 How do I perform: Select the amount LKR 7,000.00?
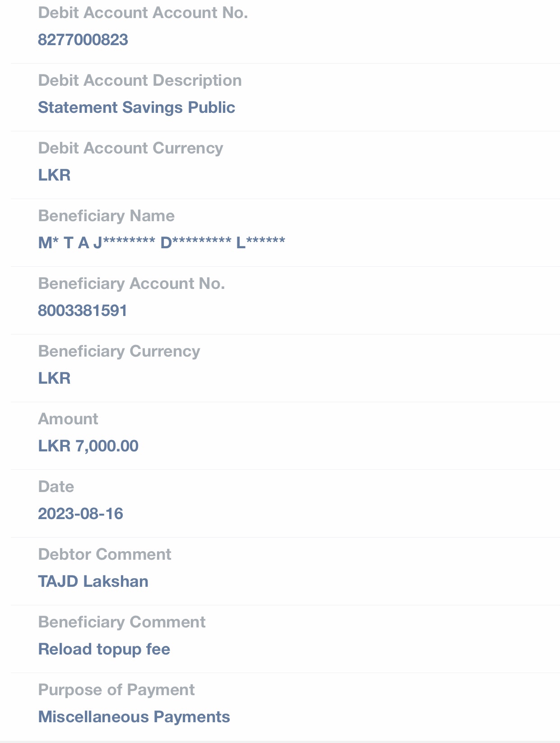[x=88, y=446]
